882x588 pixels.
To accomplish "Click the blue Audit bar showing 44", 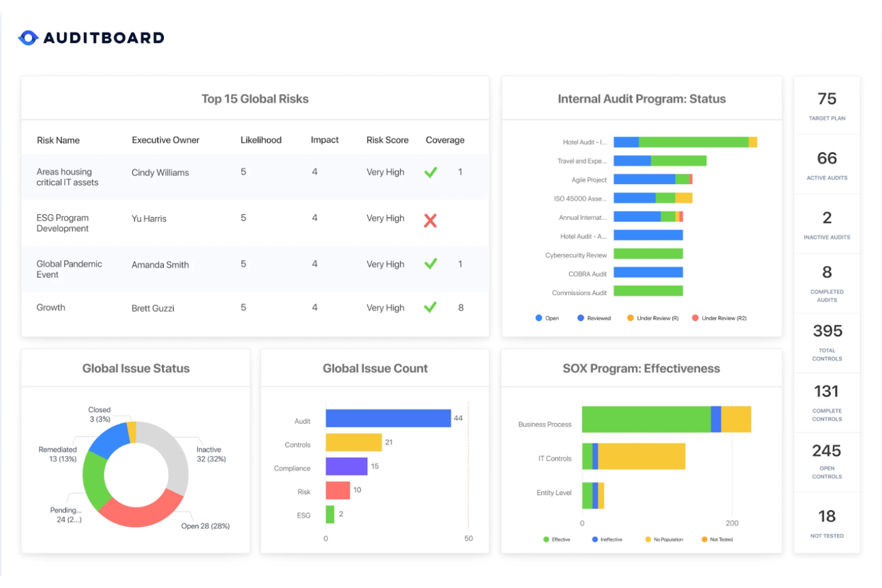I will pos(388,418).
